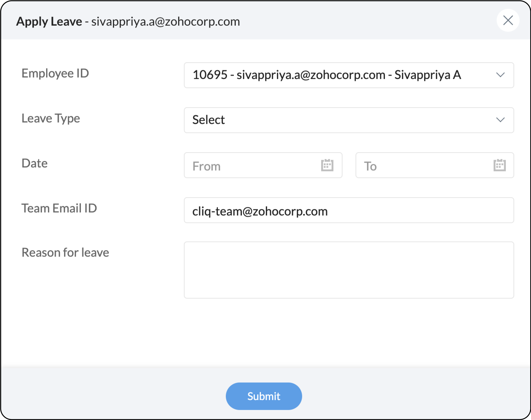Click the Date label

pos(35,163)
